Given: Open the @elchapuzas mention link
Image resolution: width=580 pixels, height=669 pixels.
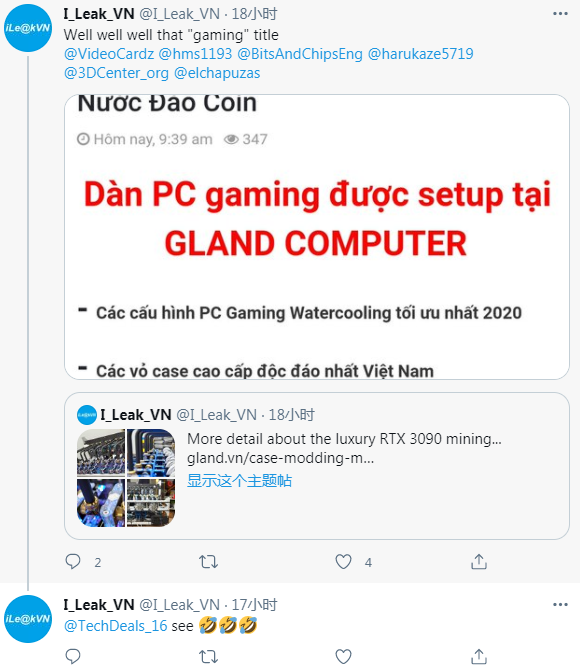Looking at the screenshot, I should 217,73.
